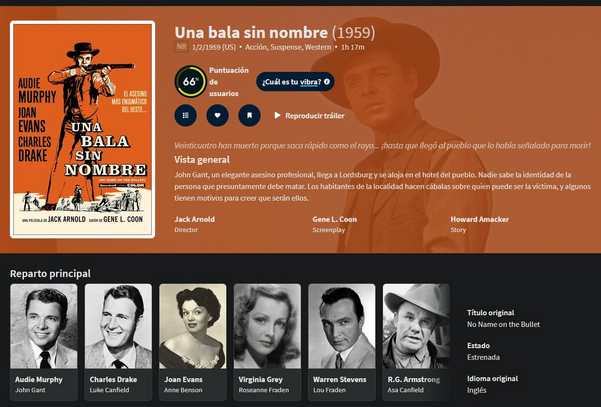The image size is (601, 407).
Task: Select the character name 'Roseanne Fraden'
Action: point(264,390)
